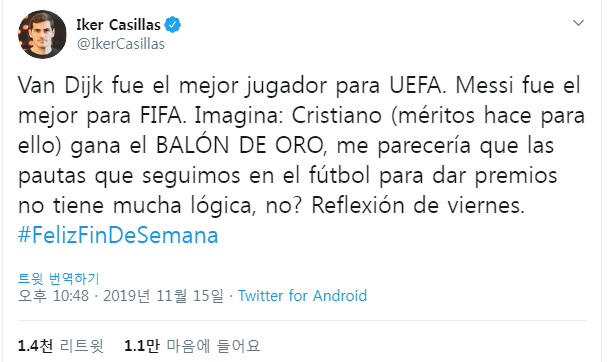The width and height of the screenshot is (611, 362).
Task: View the 1.1만 마음에 들어요 likes list
Action: click(192, 346)
